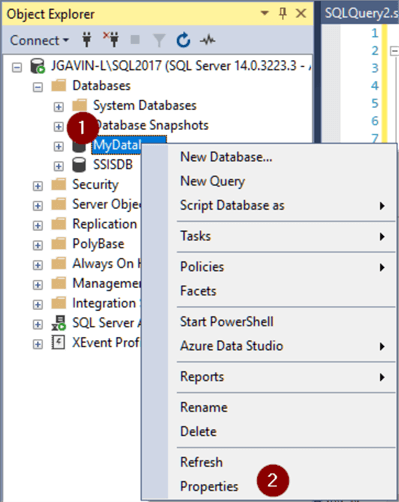Select Start PowerShell menu entry
The height and width of the screenshot is (502, 399).
pos(269,322)
